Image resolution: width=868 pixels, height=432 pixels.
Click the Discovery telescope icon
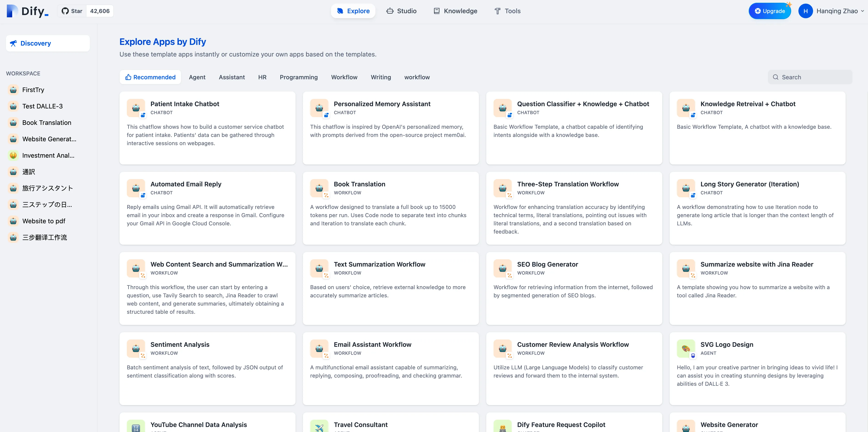coord(13,43)
